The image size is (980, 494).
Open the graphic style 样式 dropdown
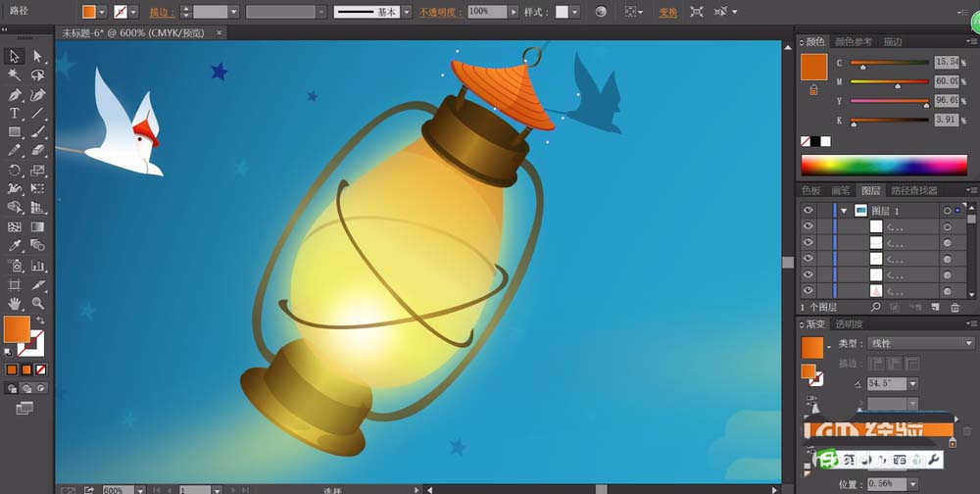[574, 12]
